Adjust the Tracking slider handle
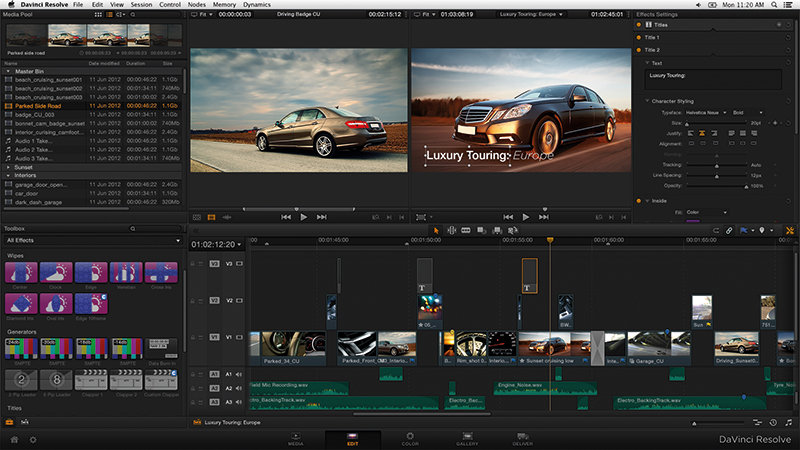Screen dimensions: 800x450 (x=716, y=166)
